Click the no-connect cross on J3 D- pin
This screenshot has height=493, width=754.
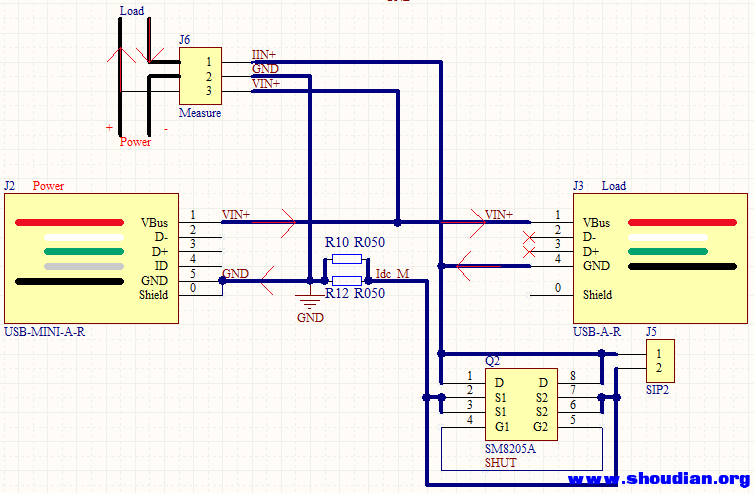click(529, 237)
